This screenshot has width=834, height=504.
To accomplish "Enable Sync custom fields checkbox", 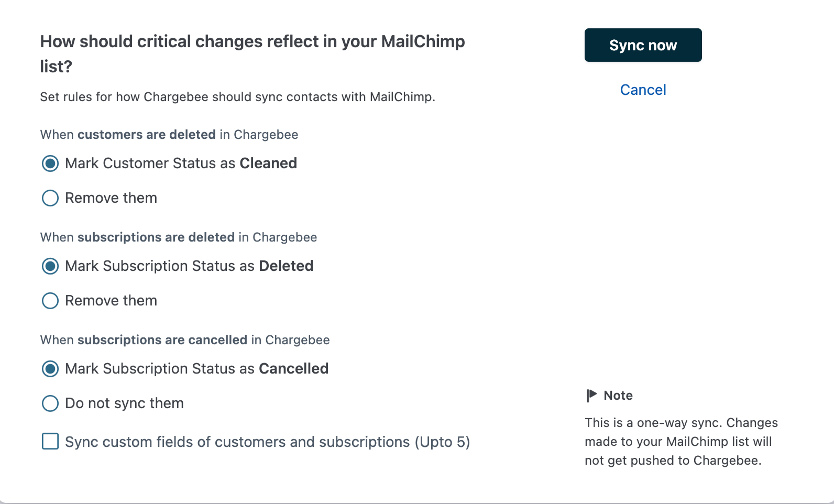I will (x=50, y=441).
